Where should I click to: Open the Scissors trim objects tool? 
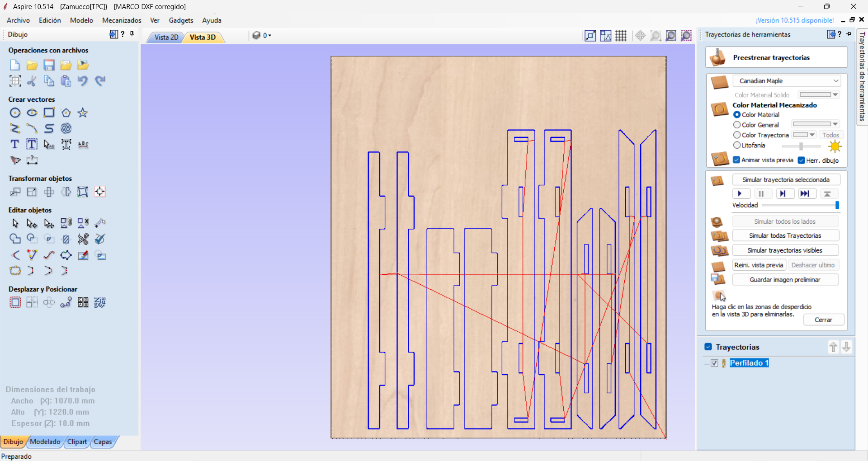[x=83, y=239]
